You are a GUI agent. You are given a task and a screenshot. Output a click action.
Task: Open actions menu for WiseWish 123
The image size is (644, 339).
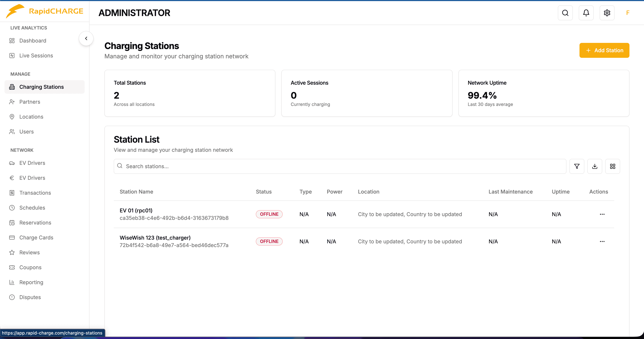coord(602,241)
